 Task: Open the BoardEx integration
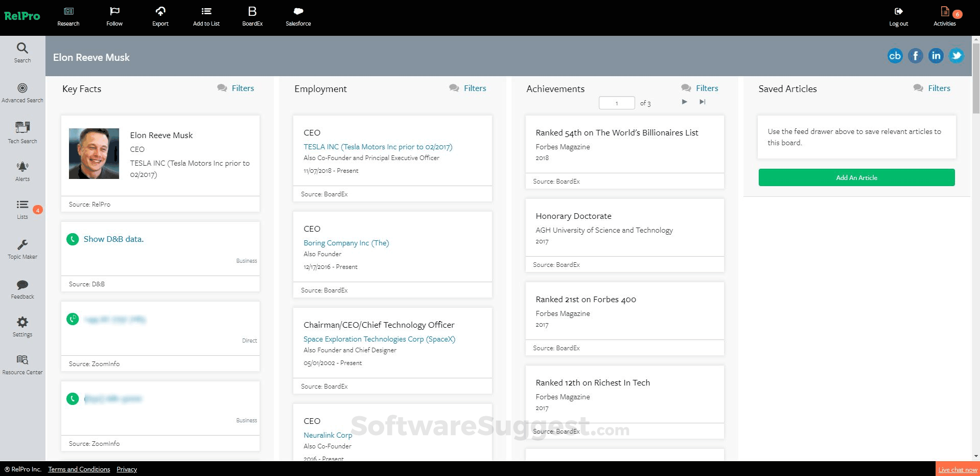(252, 16)
